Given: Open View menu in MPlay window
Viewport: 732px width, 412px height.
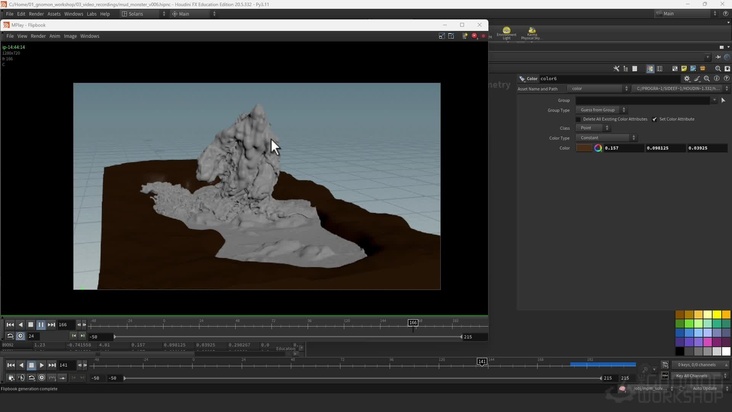Looking at the screenshot, I should pos(22,36).
